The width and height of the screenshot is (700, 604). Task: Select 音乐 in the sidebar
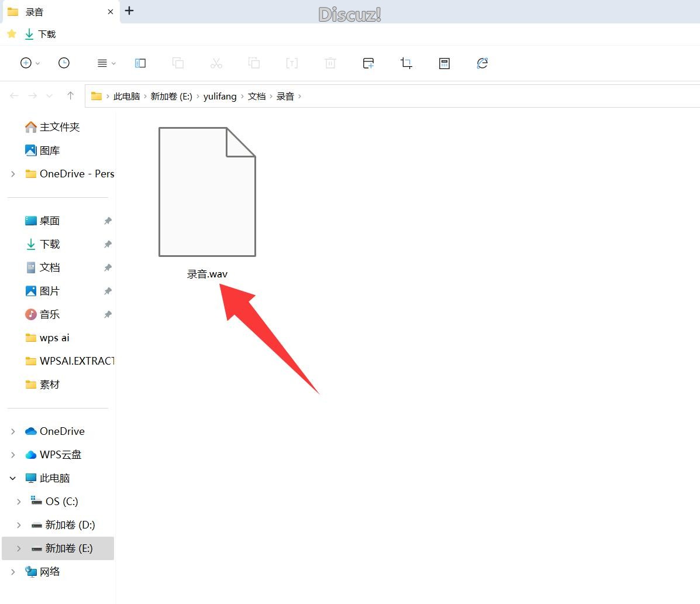49,314
